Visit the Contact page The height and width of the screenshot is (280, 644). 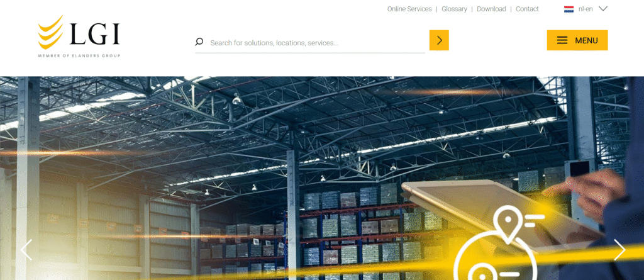pyautogui.click(x=528, y=9)
